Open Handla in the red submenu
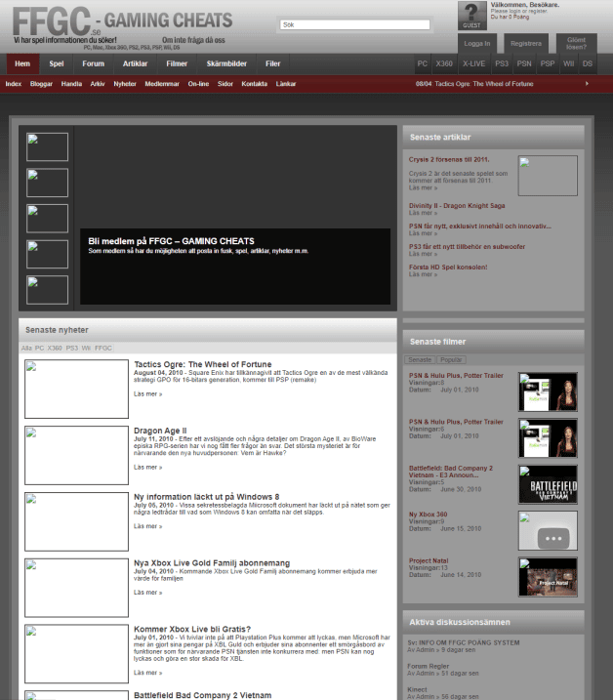The width and height of the screenshot is (613, 700). pyautogui.click(x=71, y=84)
